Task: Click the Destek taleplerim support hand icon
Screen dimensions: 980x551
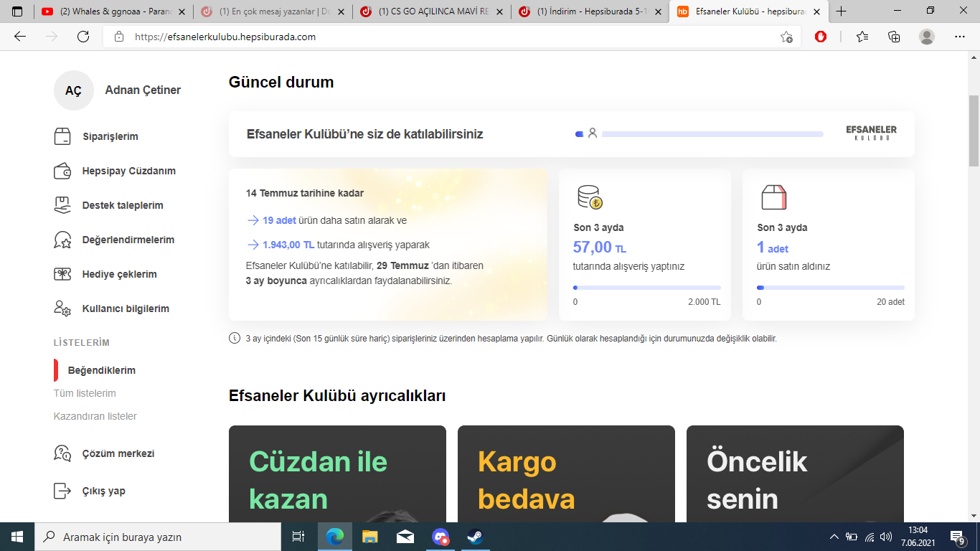Action: pyautogui.click(x=62, y=205)
